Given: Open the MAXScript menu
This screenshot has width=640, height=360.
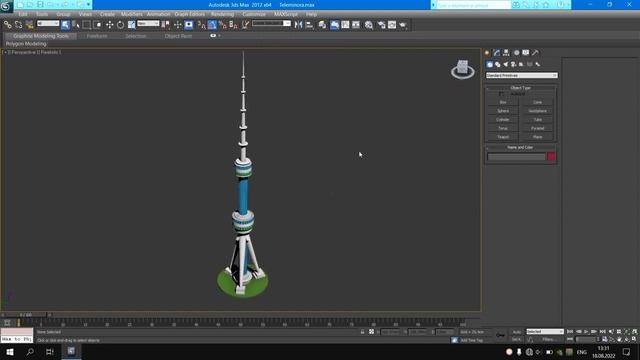Looking at the screenshot, I should 286,14.
